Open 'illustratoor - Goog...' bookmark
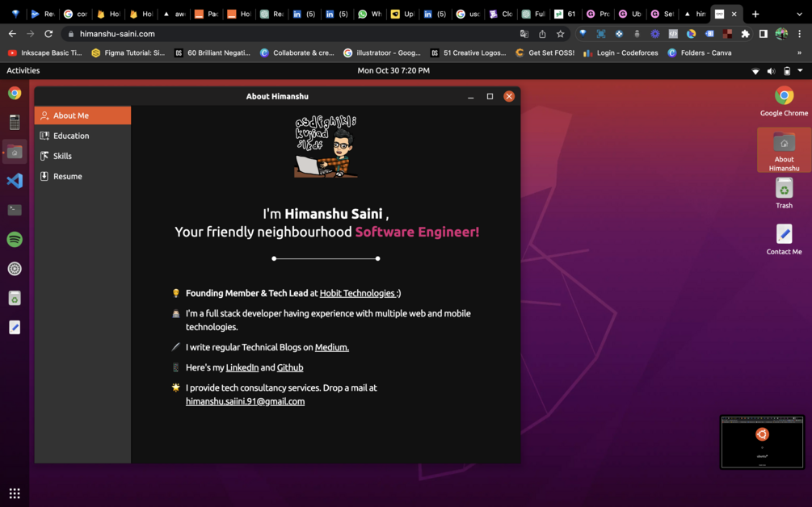The image size is (812, 507). (x=382, y=52)
